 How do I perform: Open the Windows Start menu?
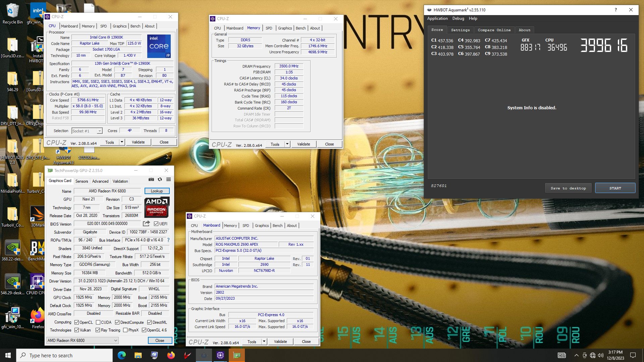pos(8,355)
